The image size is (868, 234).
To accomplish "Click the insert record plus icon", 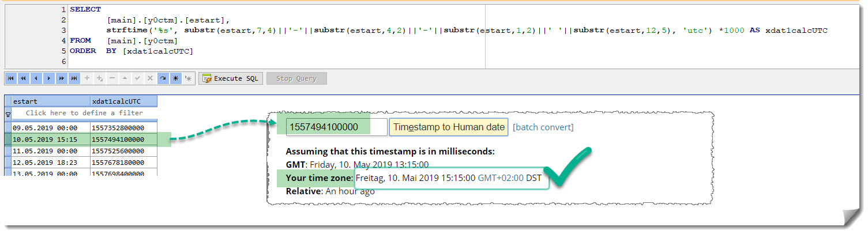I will 87,78.
